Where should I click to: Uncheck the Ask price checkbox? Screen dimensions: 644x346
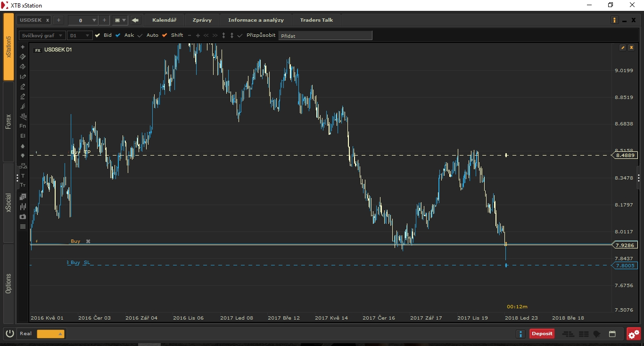pos(118,35)
